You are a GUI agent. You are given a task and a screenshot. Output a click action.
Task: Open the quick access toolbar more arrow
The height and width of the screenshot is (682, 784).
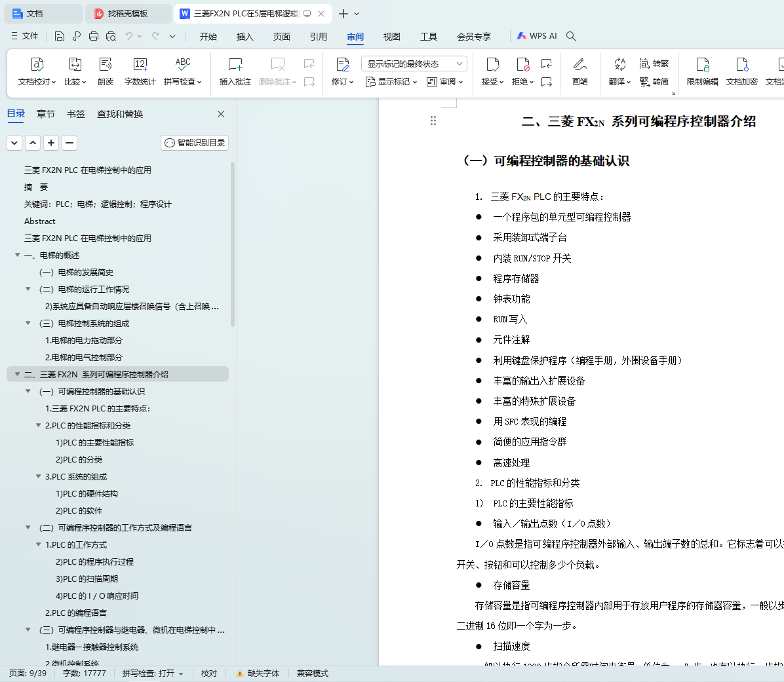click(x=172, y=36)
